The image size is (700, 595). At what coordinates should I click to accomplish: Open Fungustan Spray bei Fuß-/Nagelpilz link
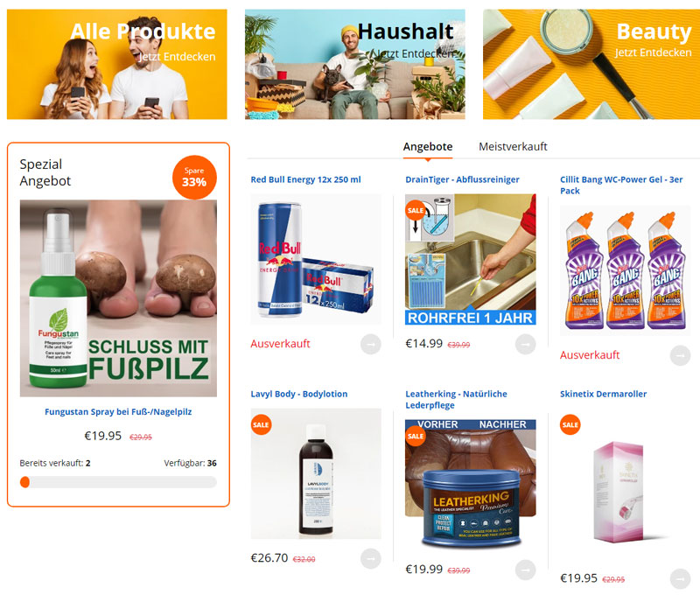click(118, 411)
